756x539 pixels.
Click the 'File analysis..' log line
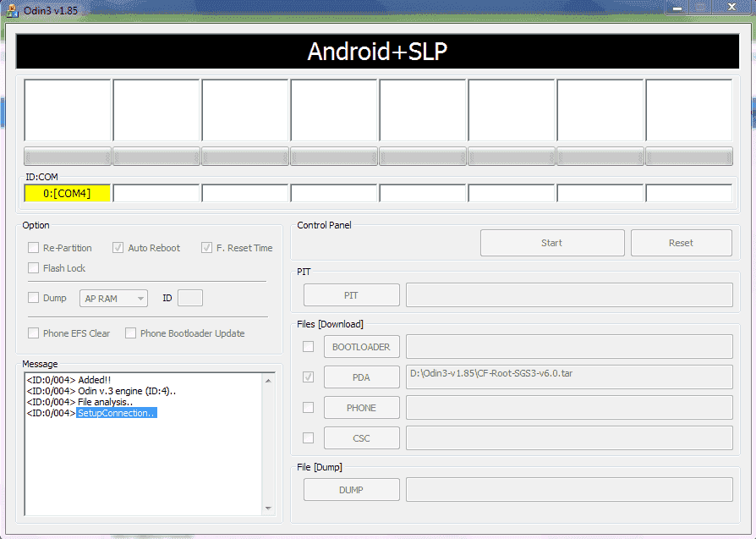pos(79,402)
